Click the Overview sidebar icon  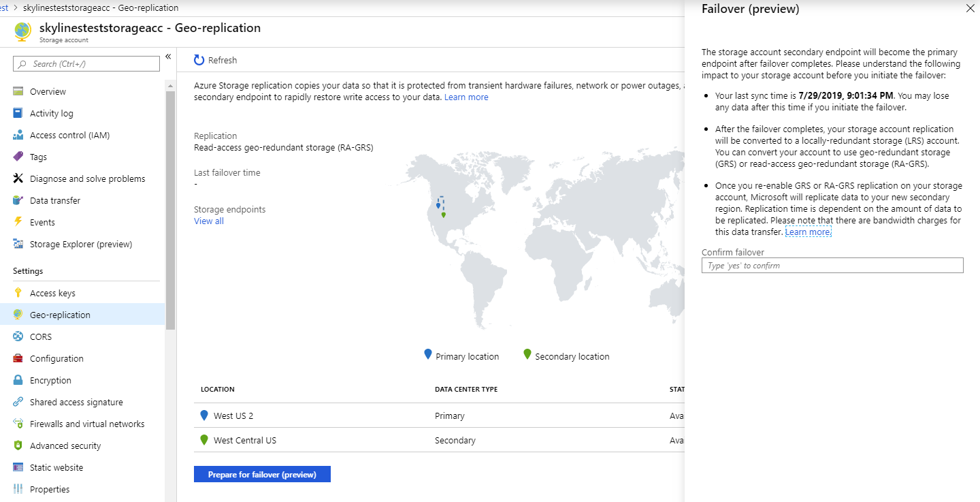click(18, 91)
